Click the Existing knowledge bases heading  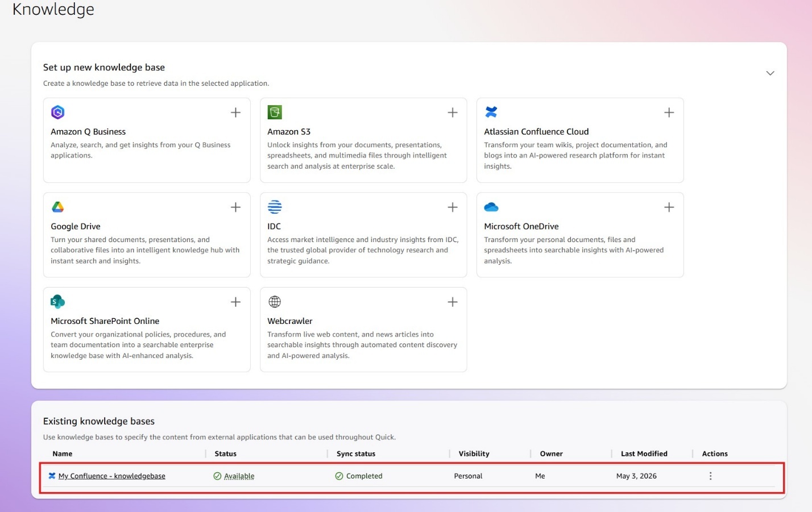coord(99,421)
